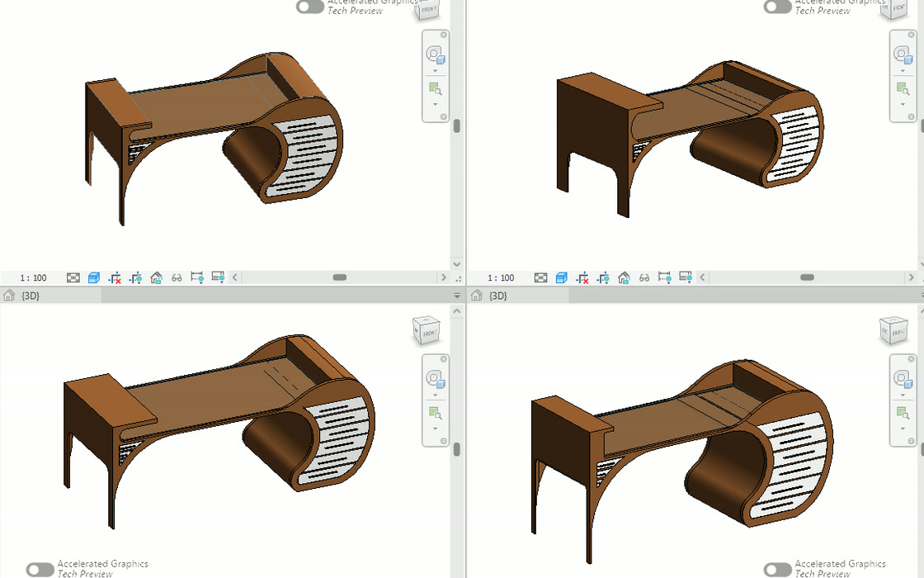Expand zoom options in top-right navigation bar
Image resolution: width=924 pixels, height=578 pixels.
click(903, 104)
